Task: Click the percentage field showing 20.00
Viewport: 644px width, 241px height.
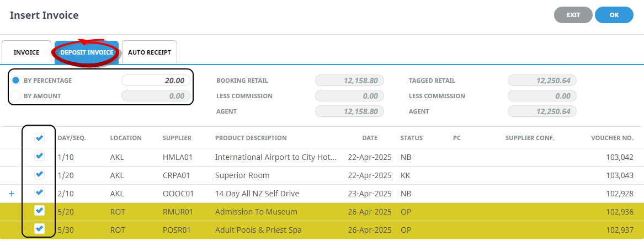Action: tap(156, 81)
